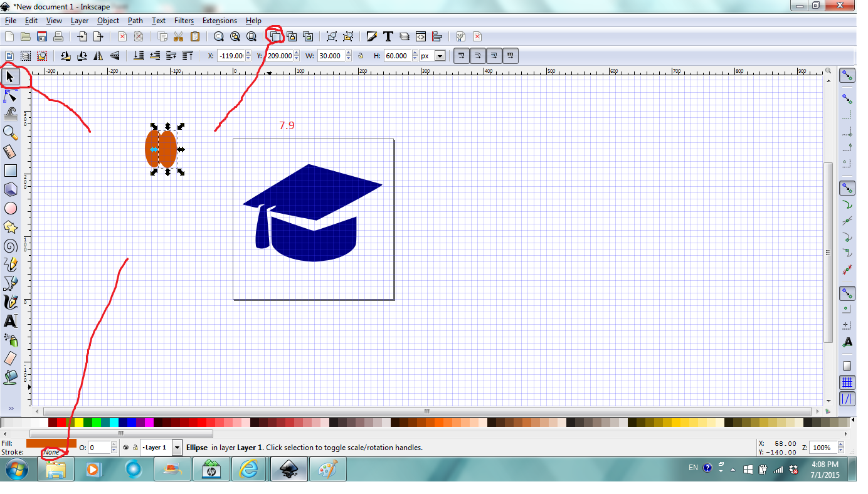Select the Measure ruler tool
Viewport: 868px width, 494px height.
10,152
